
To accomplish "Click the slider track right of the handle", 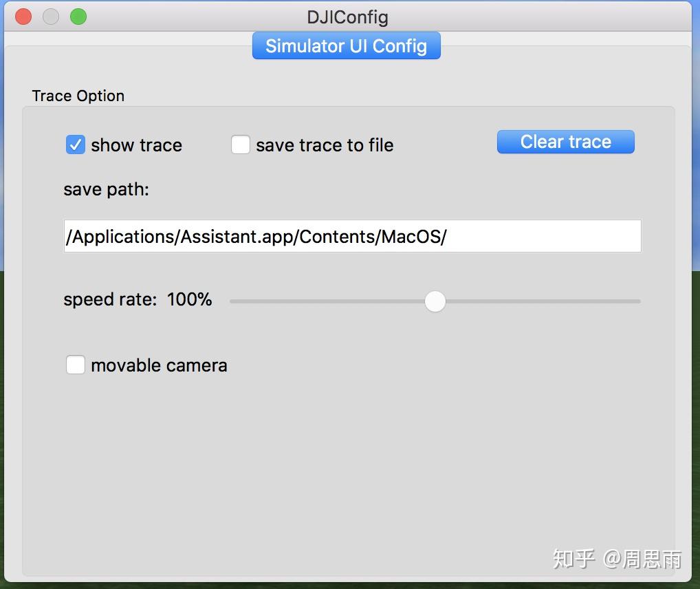I will (543, 301).
